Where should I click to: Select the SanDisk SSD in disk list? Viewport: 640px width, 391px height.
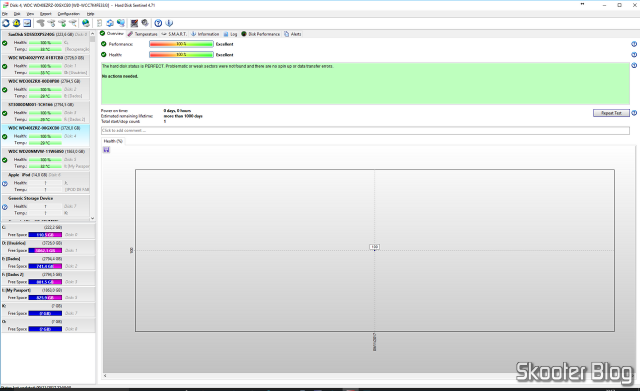pos(45,42)
